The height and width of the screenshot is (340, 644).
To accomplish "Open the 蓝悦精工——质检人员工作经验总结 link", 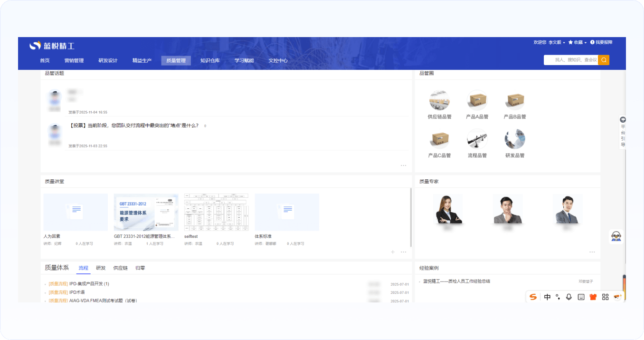I will coord(456,281).
